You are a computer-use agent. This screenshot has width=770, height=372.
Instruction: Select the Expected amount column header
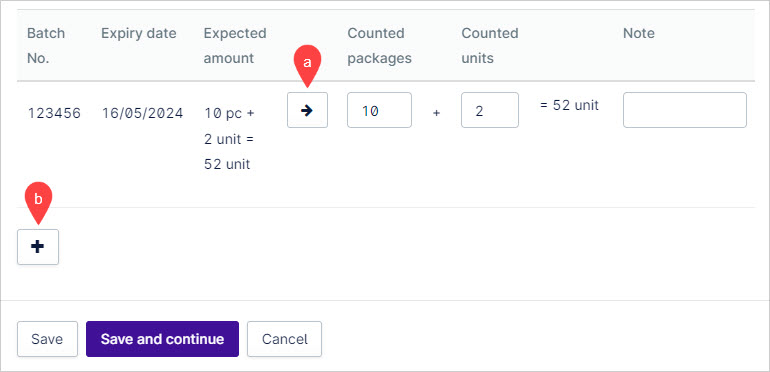(235, 46)
